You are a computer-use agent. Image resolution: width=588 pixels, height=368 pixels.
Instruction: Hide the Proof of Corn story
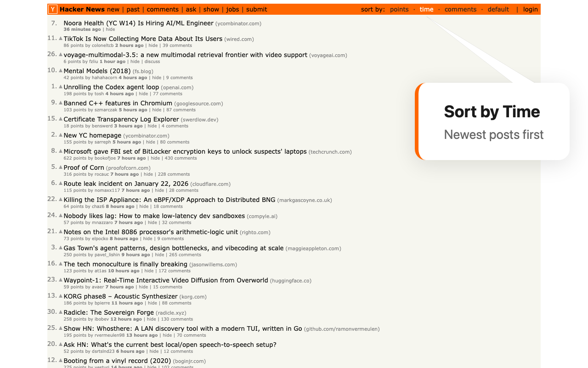point(148,174)
